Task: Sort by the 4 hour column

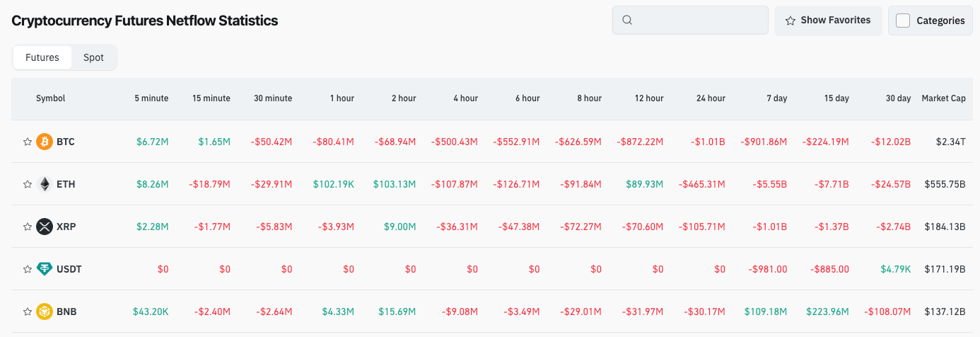Action: pos(466,98)
